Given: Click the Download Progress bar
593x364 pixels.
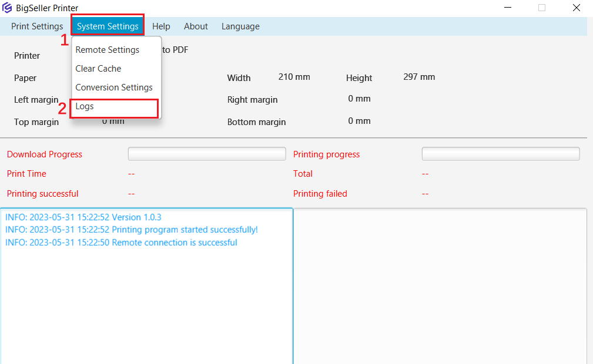Looking at the screenshot, I should (x=207, y=154).
